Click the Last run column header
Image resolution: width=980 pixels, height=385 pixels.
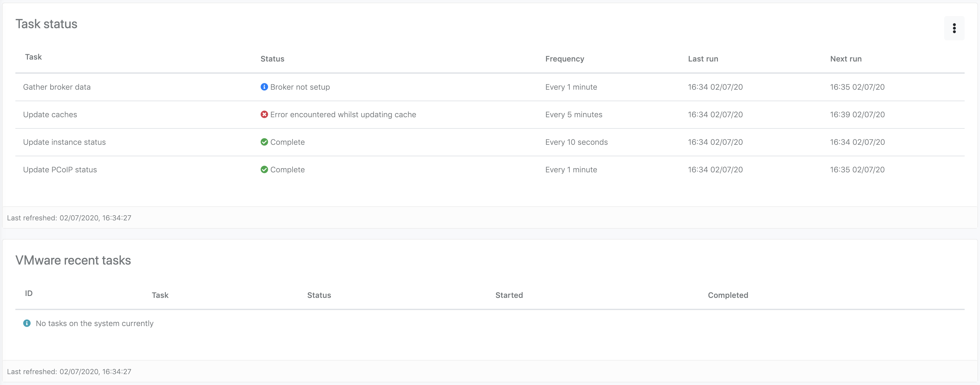tap(703, 59)
